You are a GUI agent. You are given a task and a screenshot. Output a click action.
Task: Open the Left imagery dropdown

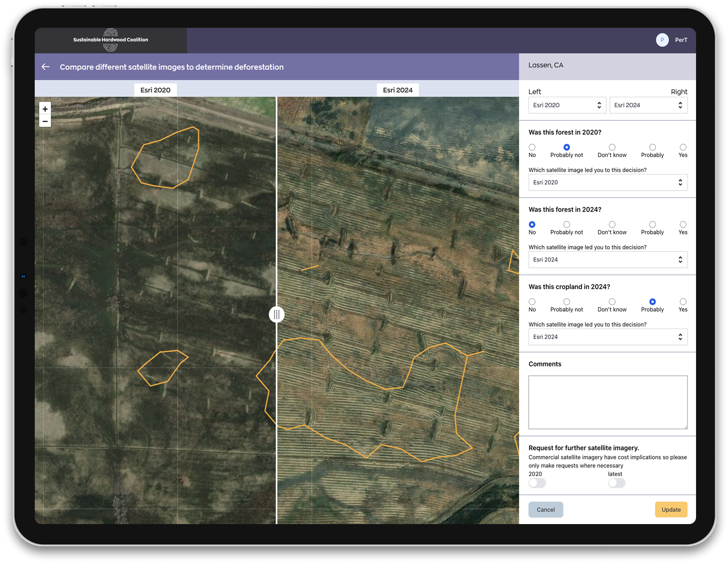tap(567, 105)
